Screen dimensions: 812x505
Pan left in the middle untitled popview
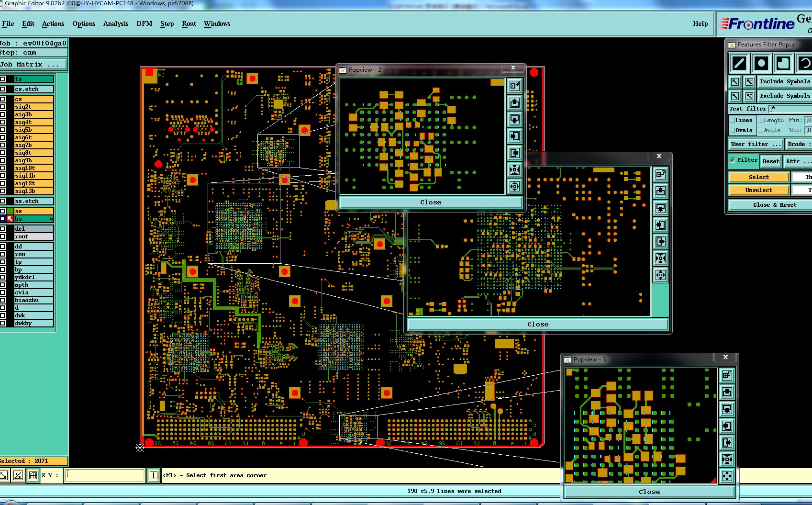(660, 224)
